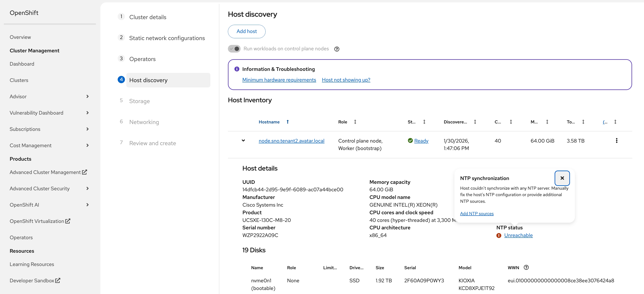
Task: Click the WWN help icon
Action: coord(526,268)
